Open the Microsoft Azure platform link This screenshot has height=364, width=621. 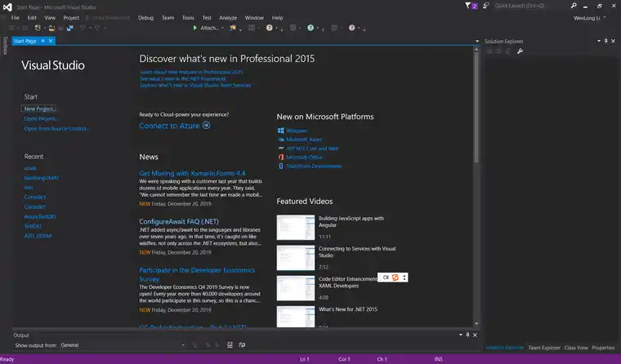tap(304, 140)
